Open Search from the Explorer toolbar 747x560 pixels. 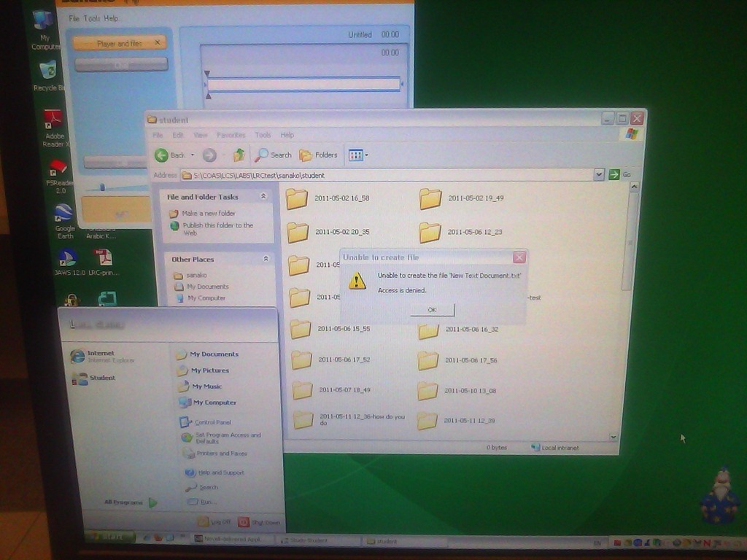274,155
